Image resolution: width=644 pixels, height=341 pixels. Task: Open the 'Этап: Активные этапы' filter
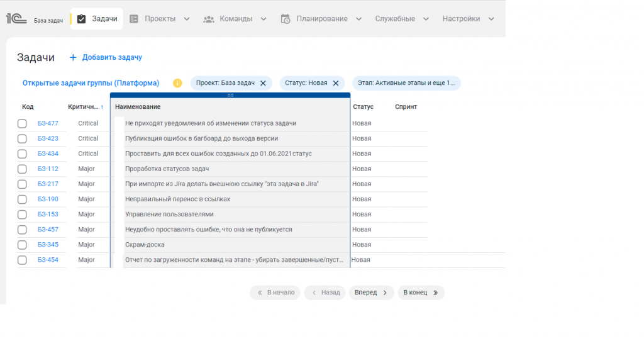pos(406,83)
